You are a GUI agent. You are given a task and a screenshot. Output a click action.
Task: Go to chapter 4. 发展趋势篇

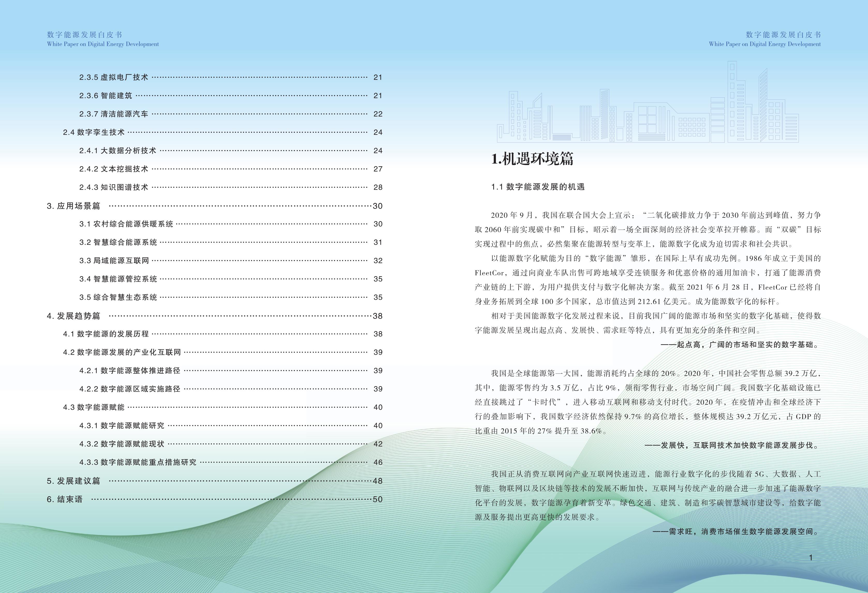pyautogui.click(x=73, y=316)
